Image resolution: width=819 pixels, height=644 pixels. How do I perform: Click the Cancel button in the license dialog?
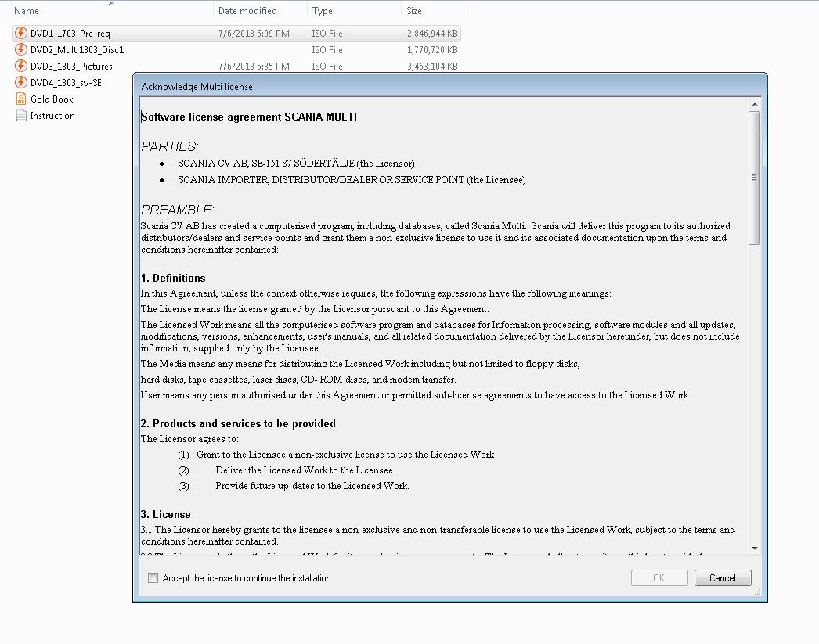(723, 577)
